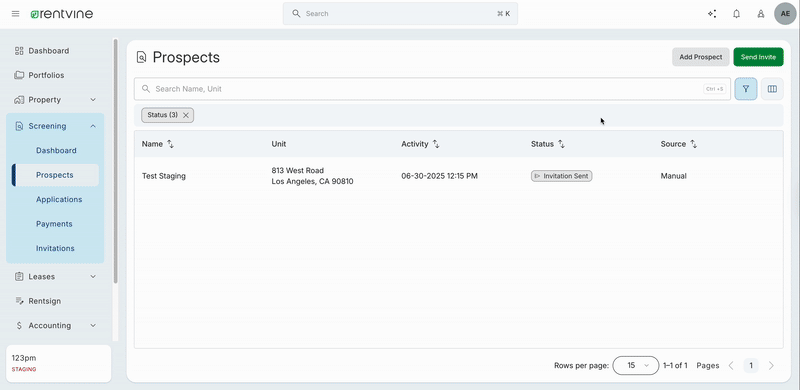Screen dimensions: 800x390
Task: Click the Send Invite button
Action: pyautogui.click(x=758, y=57)
